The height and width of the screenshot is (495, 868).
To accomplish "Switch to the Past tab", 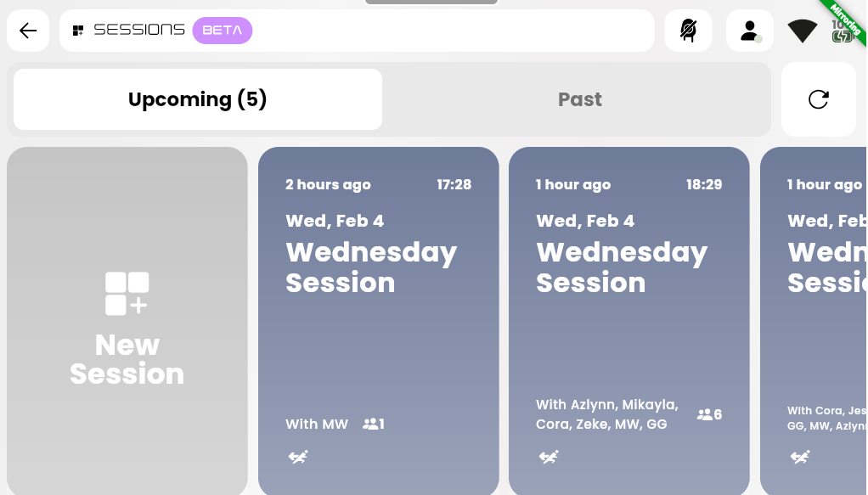I will (579, 99).
